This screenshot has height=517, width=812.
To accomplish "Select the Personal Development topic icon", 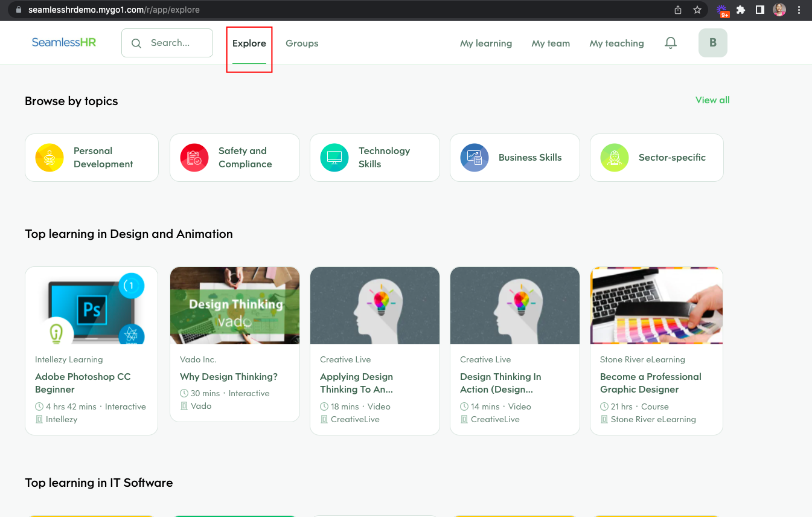I will pyautogui.click(x=50, y=158).
